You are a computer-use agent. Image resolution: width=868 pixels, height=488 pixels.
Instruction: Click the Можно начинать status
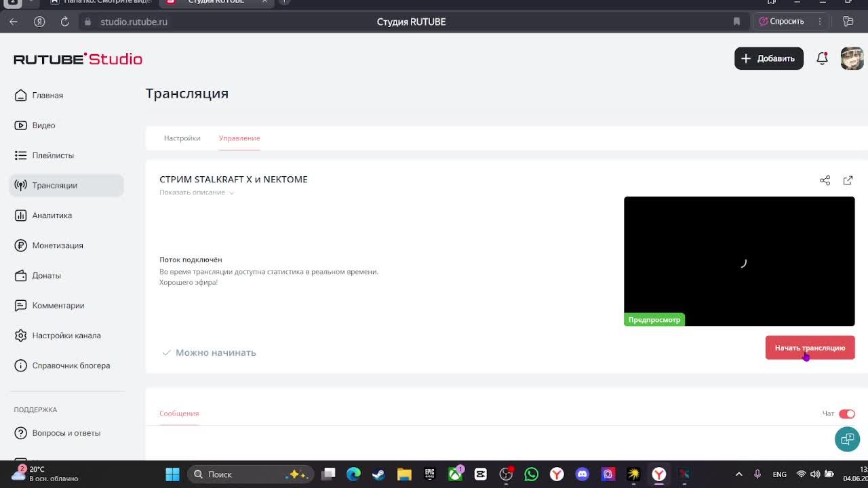tap(209, 352)
